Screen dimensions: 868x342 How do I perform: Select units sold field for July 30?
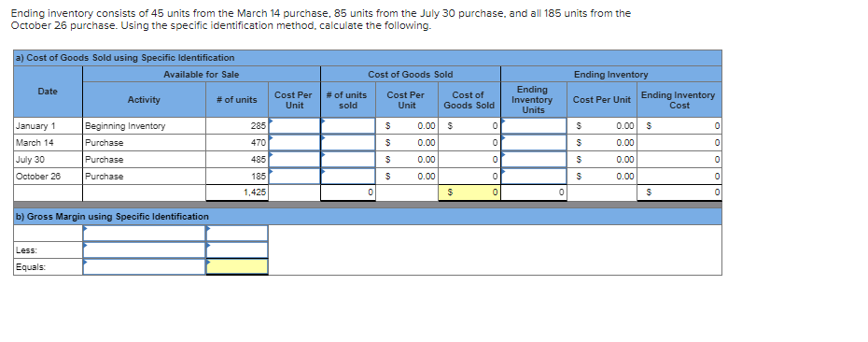pos(347,159)
